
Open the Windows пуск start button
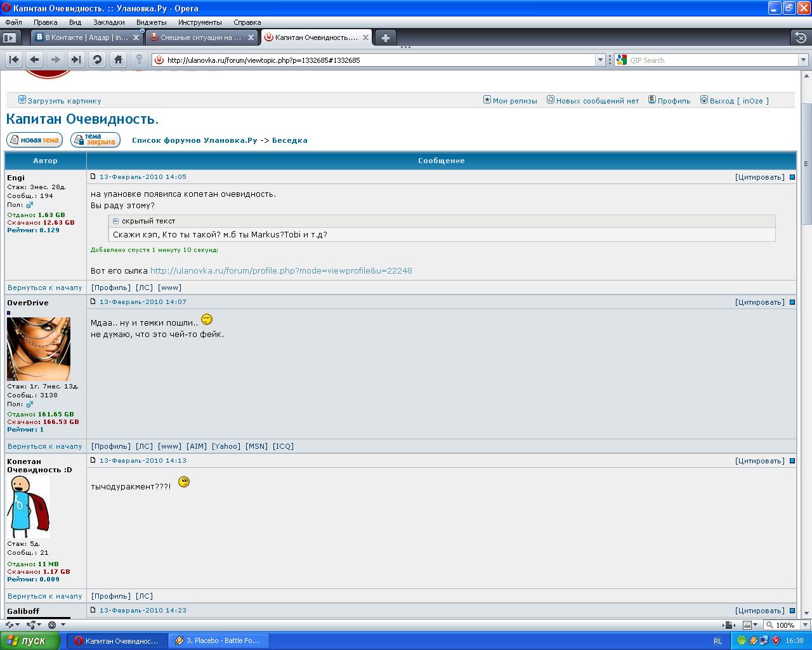pos(32,640)
